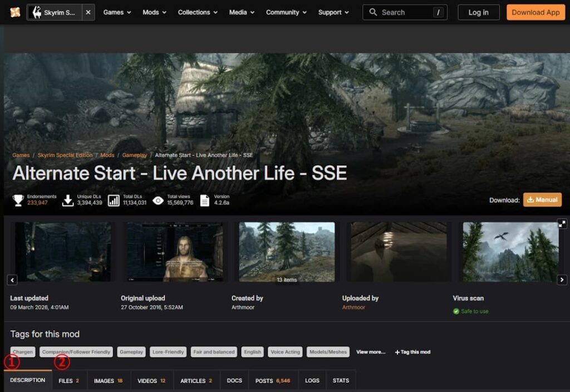This screenshot has height=392, width=570.
Task: Open the blonde character screenshot thumbnail
Action: (x=175, y=252)
